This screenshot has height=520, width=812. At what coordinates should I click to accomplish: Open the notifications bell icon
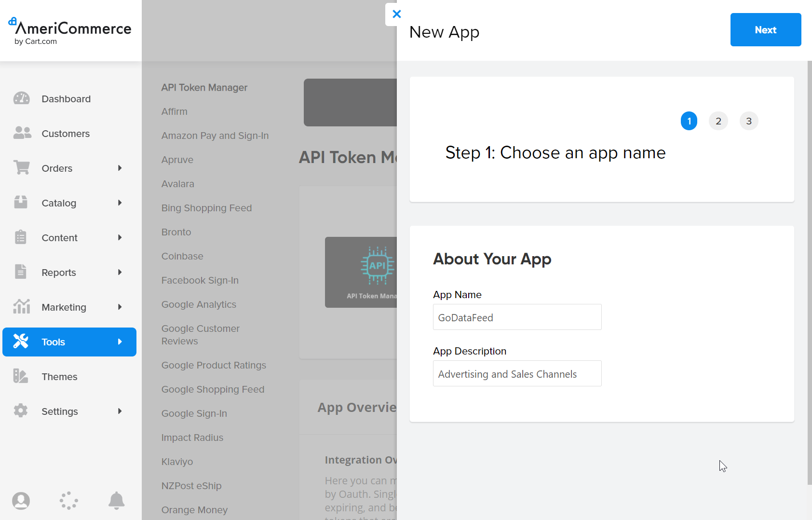[116, 501]
